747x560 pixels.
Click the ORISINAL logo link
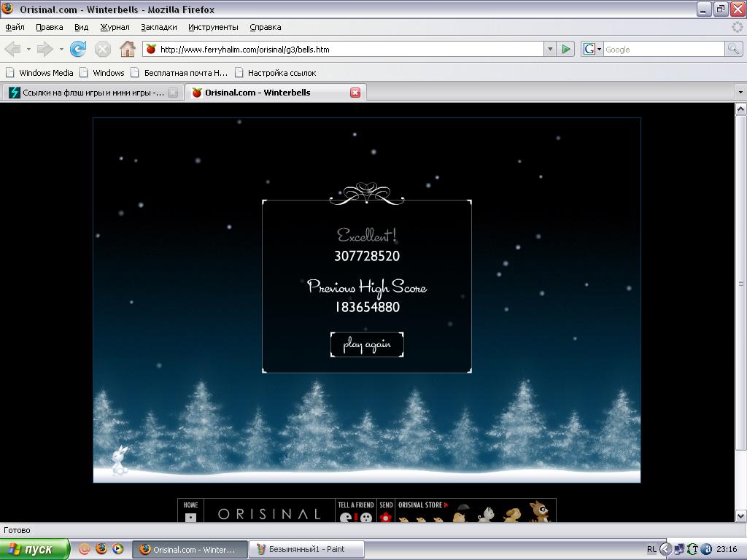pyautogui.click(x=269, y=514)
